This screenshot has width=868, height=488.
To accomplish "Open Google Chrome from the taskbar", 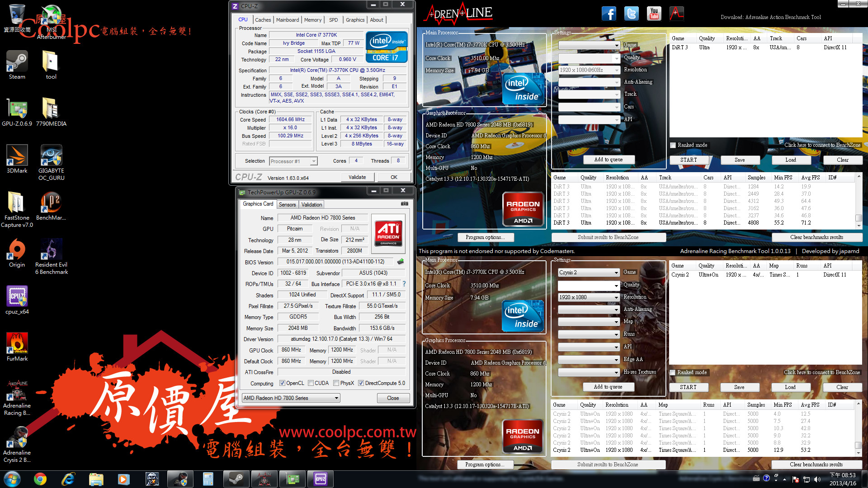I will click(40, 479).
